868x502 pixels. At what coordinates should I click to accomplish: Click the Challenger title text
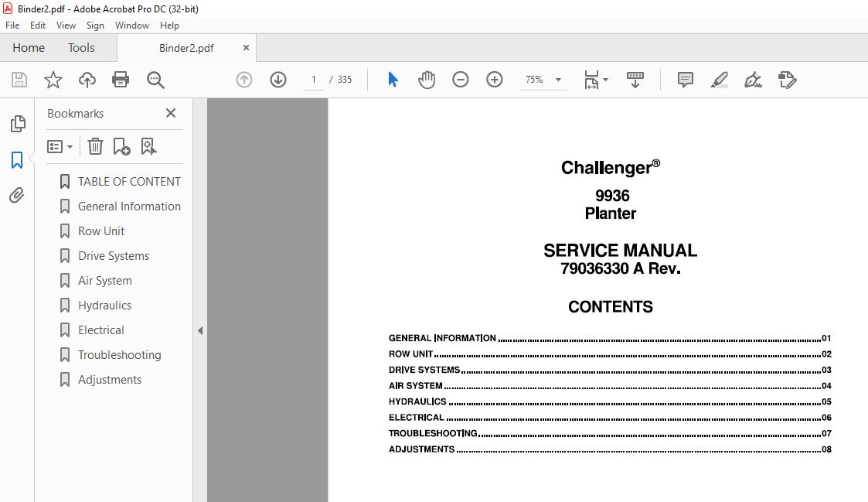[x=610, y=167]
